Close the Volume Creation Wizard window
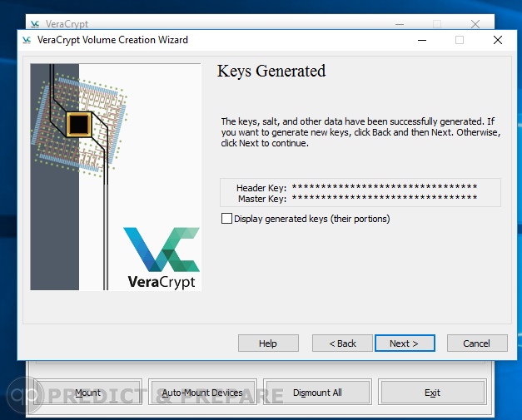The height and width of the screenshot is (420, 522). [498, 40]
